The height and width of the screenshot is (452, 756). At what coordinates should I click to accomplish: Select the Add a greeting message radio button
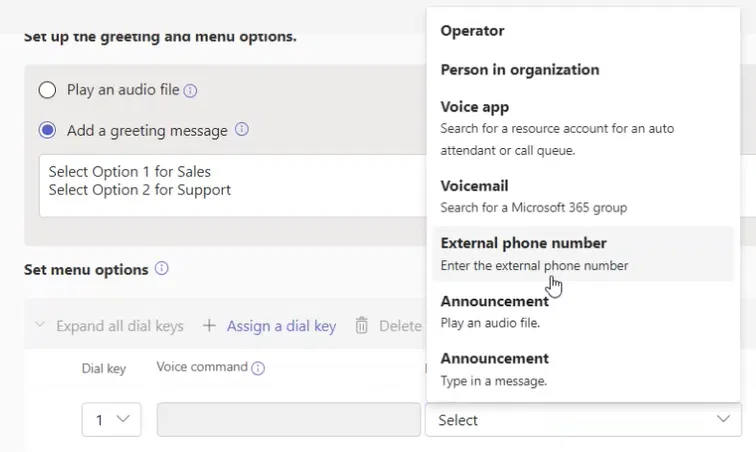(47, 130)
